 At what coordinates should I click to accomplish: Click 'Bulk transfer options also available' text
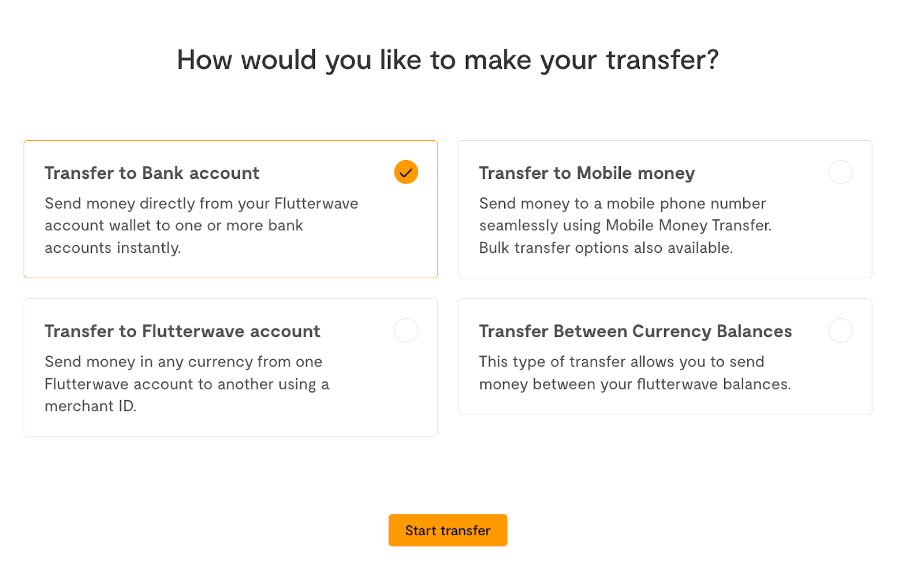coord(605,248)
